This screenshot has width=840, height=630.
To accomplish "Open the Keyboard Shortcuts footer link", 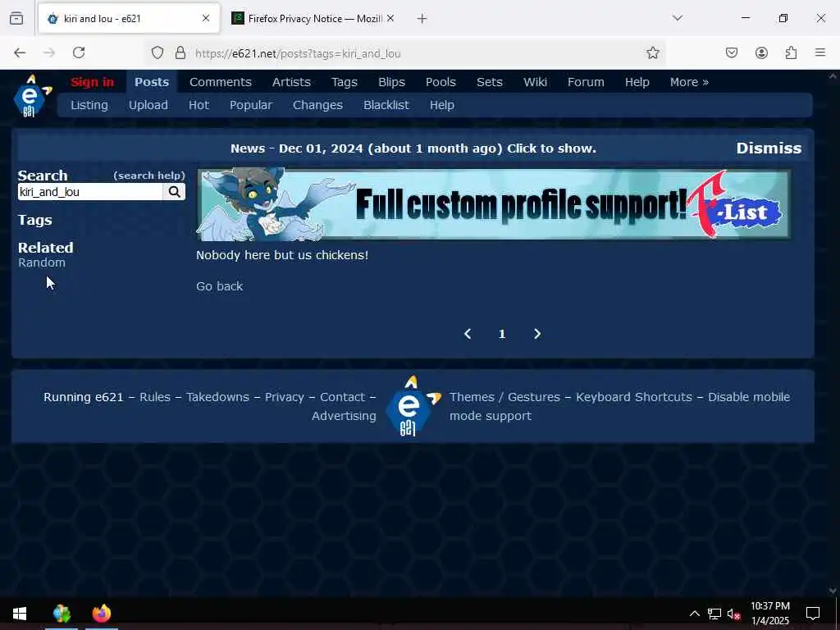I will point(634,397).
